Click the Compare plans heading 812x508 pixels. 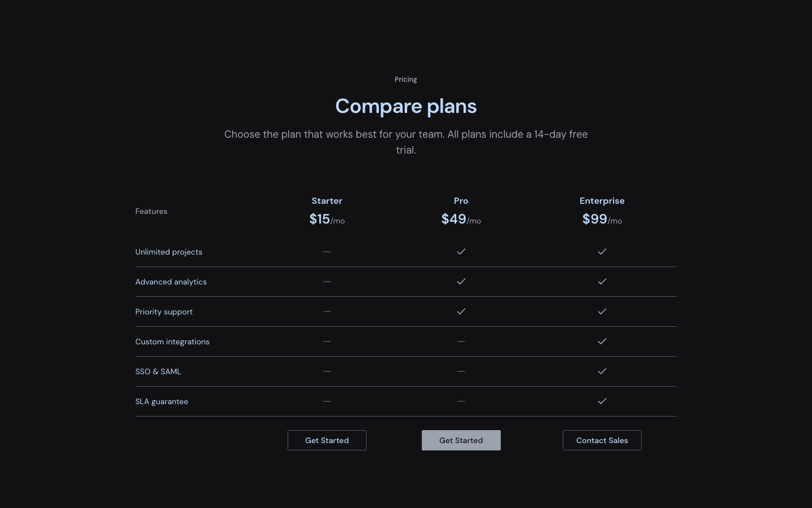click(406, 106)
